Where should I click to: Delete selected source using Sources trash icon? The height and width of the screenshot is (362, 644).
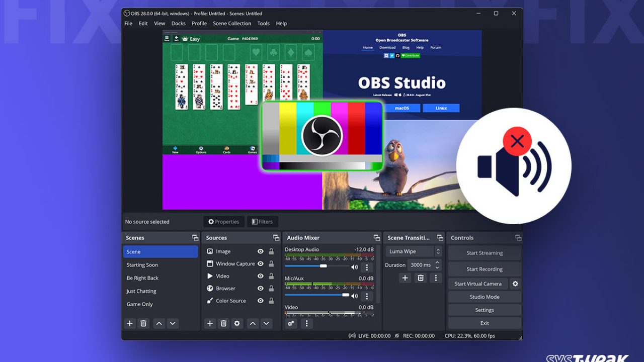pyautogui.click(x=224, y=323)
